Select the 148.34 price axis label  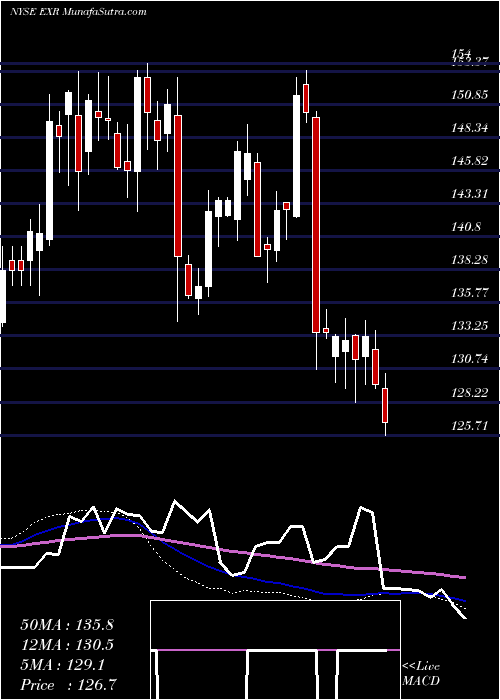[468, 128]
